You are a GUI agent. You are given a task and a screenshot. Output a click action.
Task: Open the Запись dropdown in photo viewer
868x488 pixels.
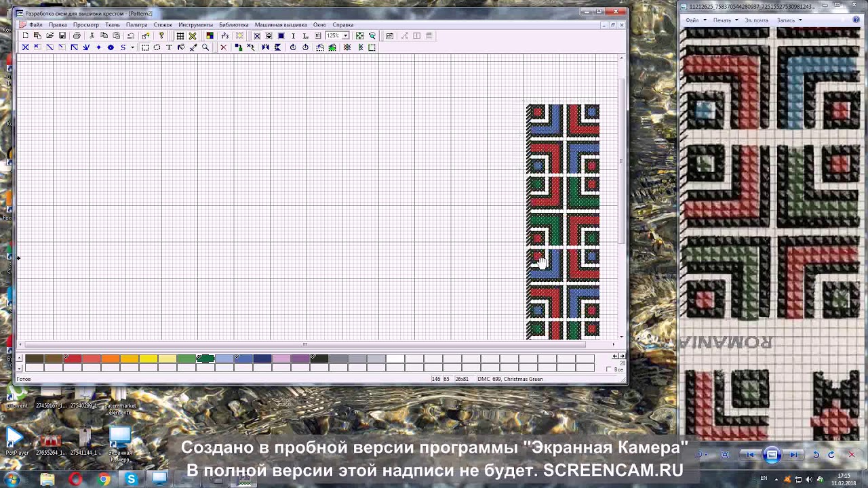coord(789,20)
